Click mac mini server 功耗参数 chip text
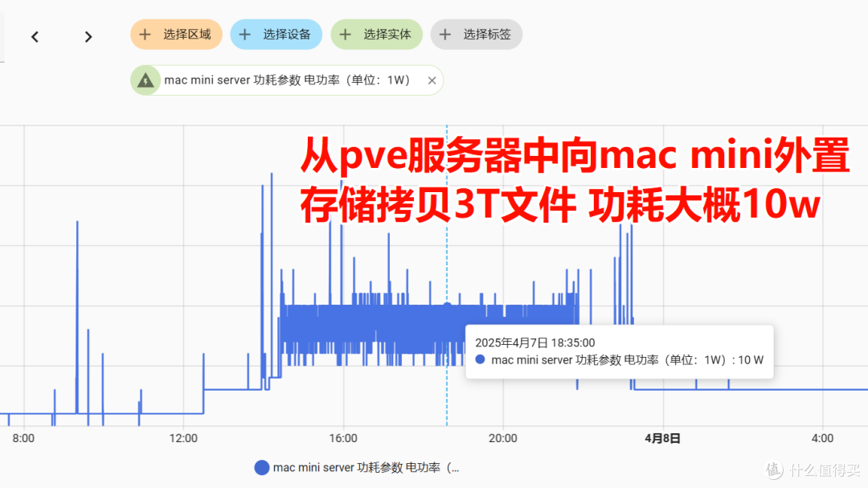This screenshot has height=488, width=868. [x=287, y=80]
